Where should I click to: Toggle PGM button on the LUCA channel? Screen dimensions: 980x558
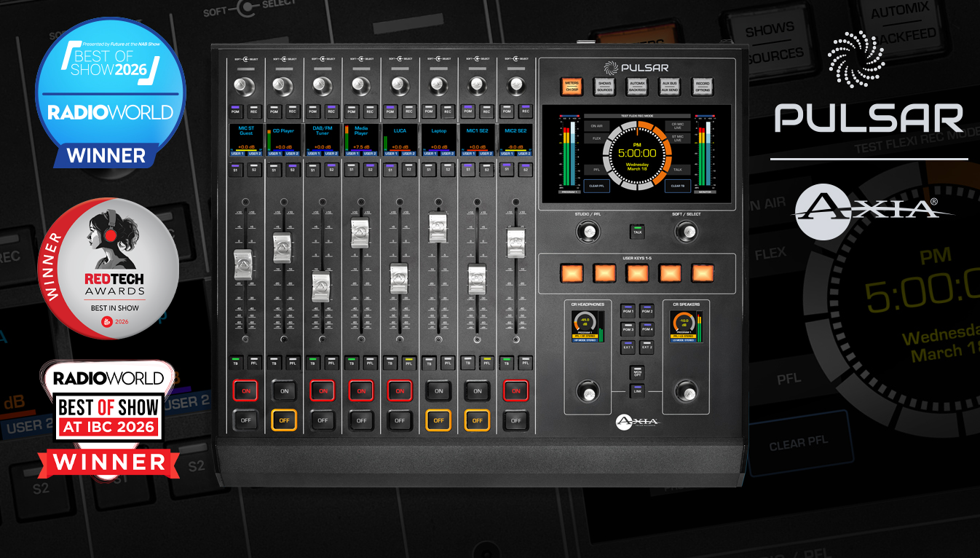(x=390, y=111)
